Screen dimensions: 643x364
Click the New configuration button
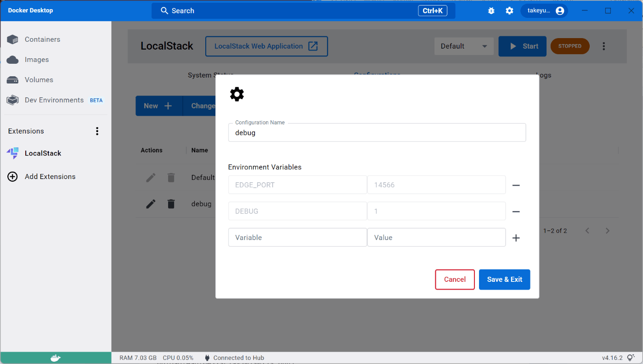(158, 106)
